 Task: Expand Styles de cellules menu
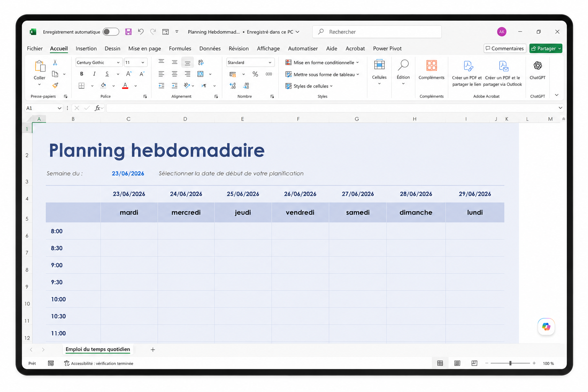tap(309, 86)
